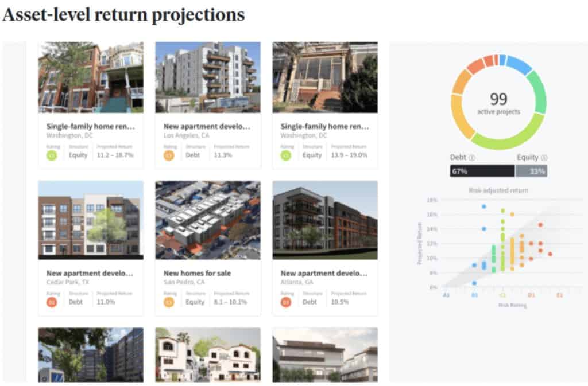Select blue segment of donut chart

pyautogui.click(x=519, y=64)
